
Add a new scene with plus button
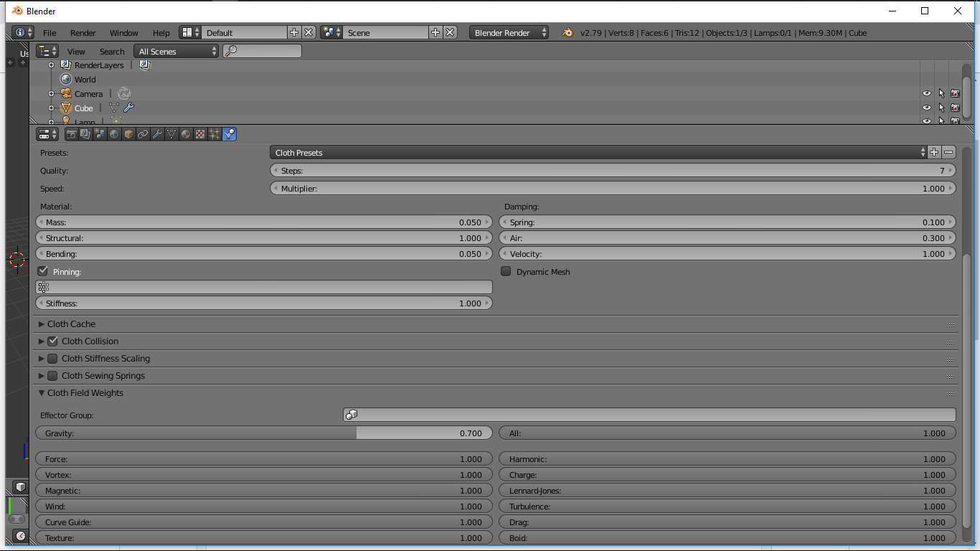point(435,32)
